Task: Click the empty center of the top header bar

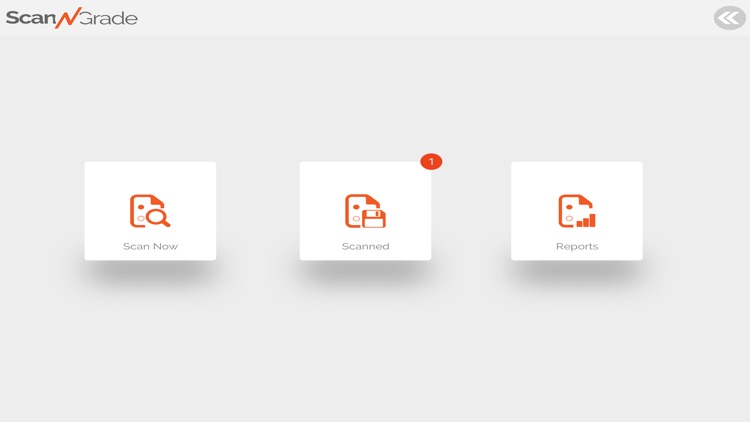Action: coord(375,18)
